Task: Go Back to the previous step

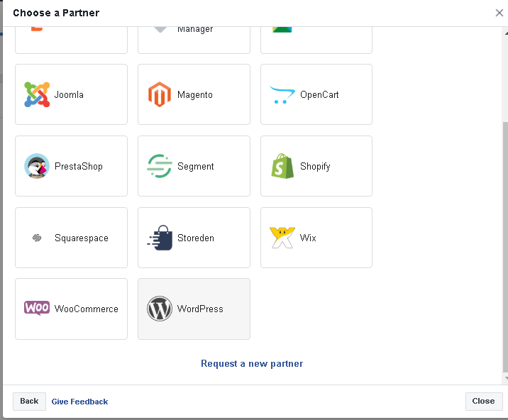Action: (x=29, y=402)
